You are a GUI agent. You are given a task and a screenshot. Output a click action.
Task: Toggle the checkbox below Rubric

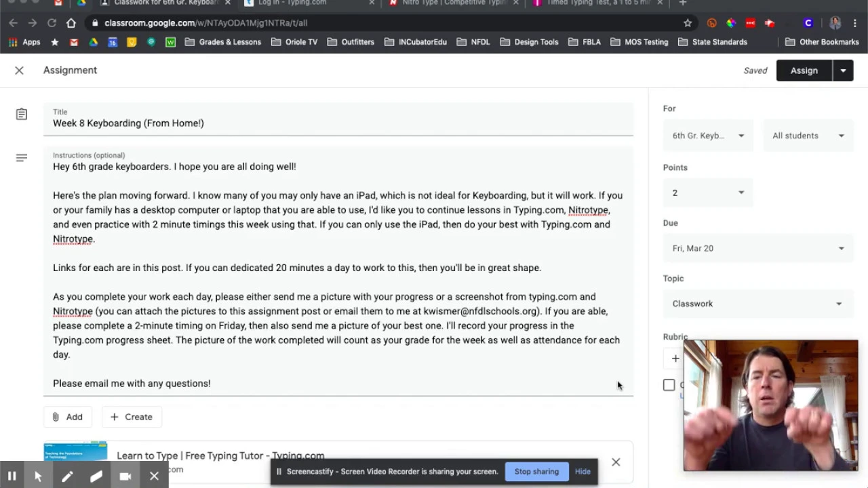click(x=669, y=385)
